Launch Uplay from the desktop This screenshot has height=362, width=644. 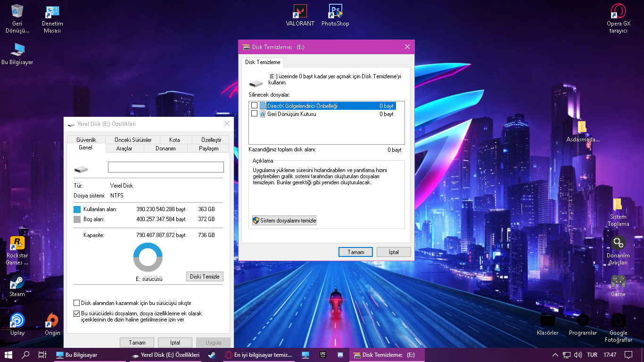pos(17,324)
